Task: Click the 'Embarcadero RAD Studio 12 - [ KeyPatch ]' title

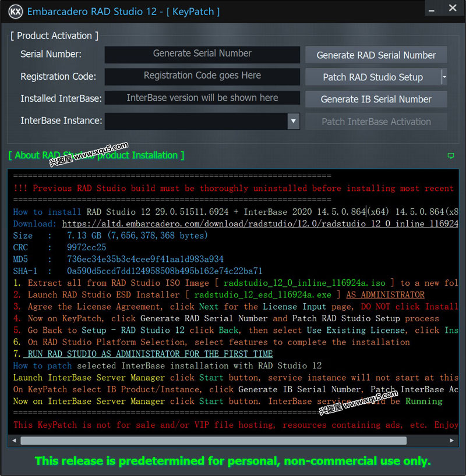Action: click(x=123, y=12)
